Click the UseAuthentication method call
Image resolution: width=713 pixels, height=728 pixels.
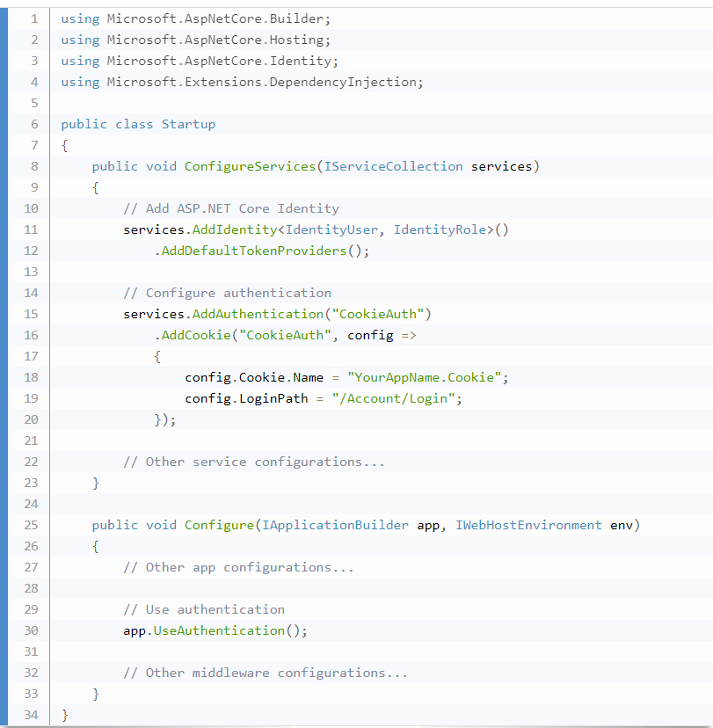219,630
